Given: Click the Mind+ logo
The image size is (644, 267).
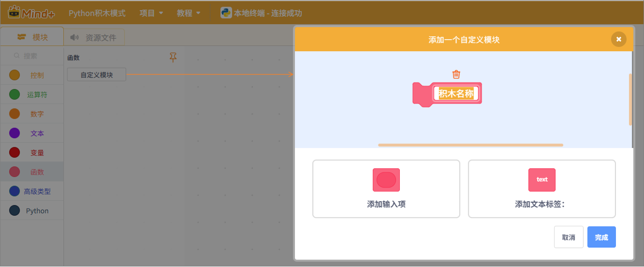Looking at the screenshot, I should pyautogui.click(x=31, y=13).
